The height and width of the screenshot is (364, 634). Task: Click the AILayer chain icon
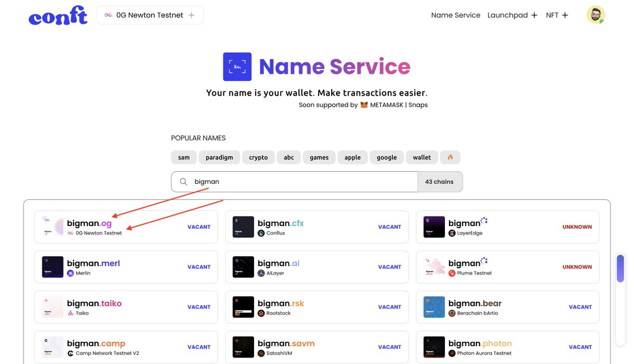[x=261, y=273]
